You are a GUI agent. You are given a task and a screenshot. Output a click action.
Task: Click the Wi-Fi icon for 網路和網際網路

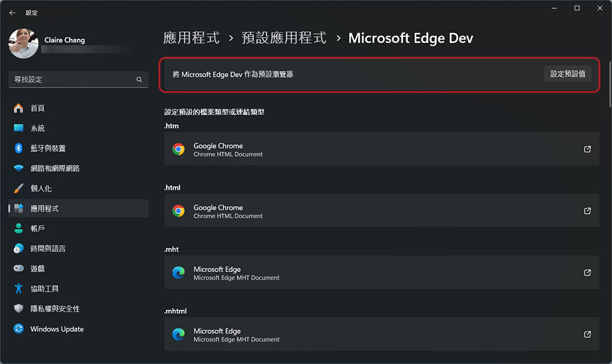coord(18,168)
